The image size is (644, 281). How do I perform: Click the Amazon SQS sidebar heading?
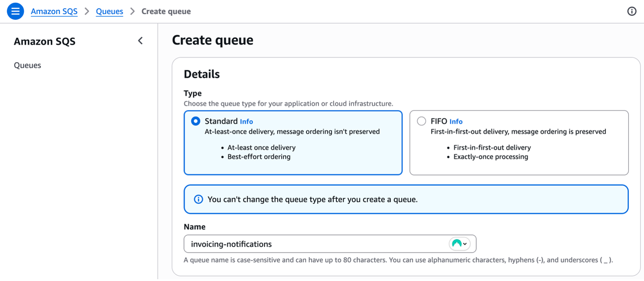45,41
